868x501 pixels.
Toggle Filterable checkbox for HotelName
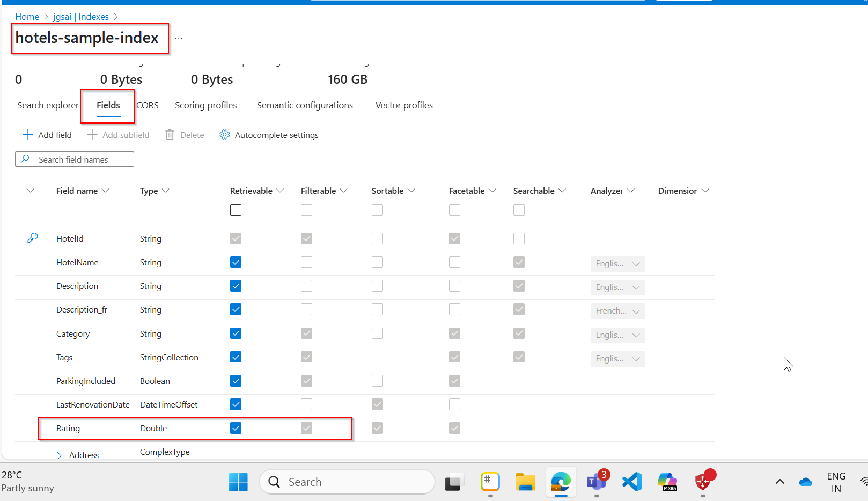(x=306, y=262)
